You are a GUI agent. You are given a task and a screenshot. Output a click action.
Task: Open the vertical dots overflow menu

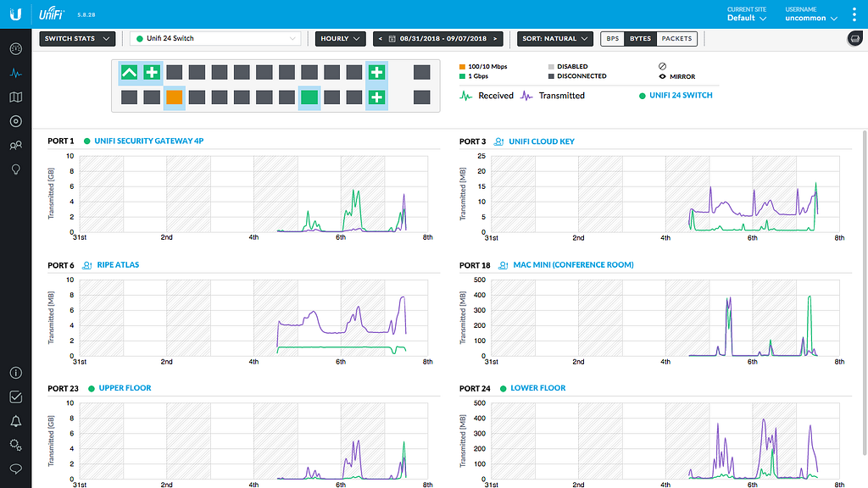pyautogui.click(x=854, y=14)
